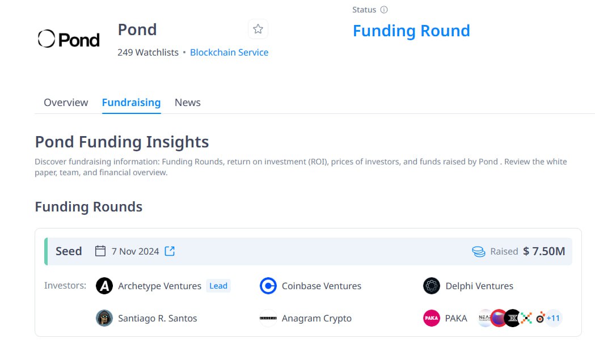Switch to the Overview tab
Image resolution: width=595 pixels, height=364 pixels.
[x=66, y=103]
